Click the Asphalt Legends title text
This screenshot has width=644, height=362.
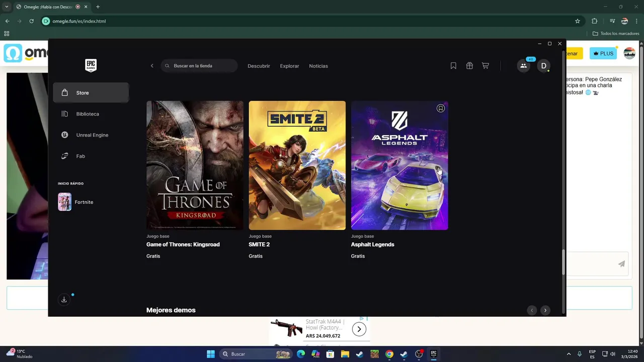click(x=372, y=244)
